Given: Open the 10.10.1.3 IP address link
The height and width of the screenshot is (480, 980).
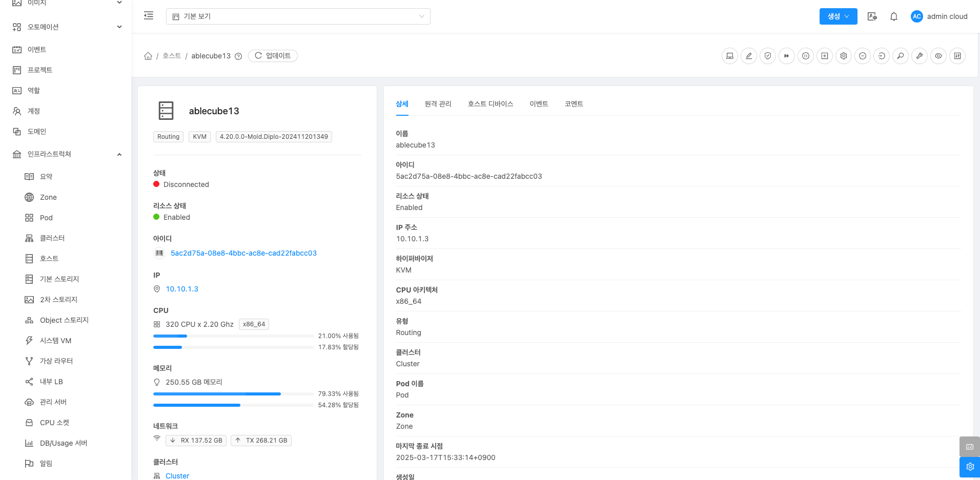Looking at the screenshot, I should tap(182, 289).
